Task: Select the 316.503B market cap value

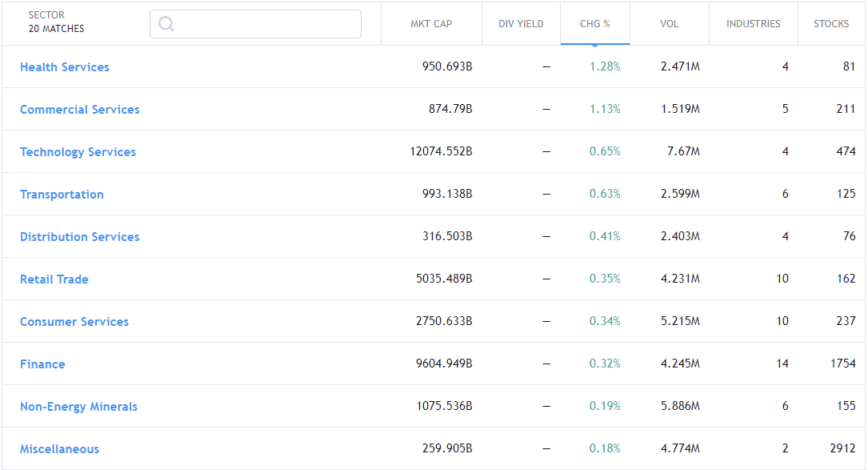Action: pyautogui.click(x=447, y=236)
